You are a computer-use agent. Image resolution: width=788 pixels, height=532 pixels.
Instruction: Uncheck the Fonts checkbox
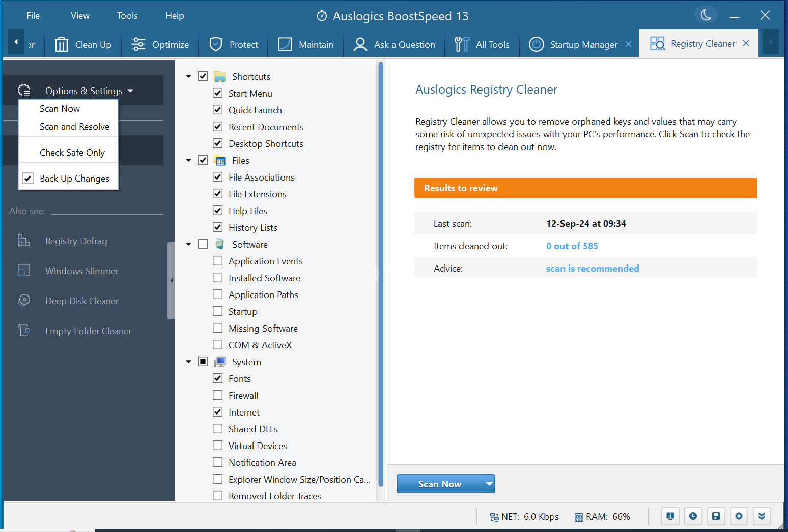(217, 378)
